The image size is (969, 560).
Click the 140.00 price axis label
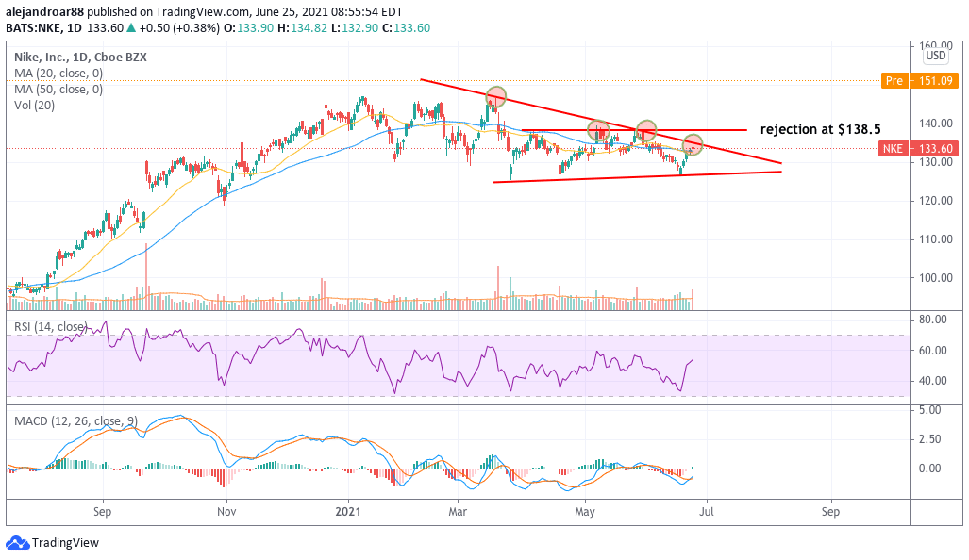[935, 124]
